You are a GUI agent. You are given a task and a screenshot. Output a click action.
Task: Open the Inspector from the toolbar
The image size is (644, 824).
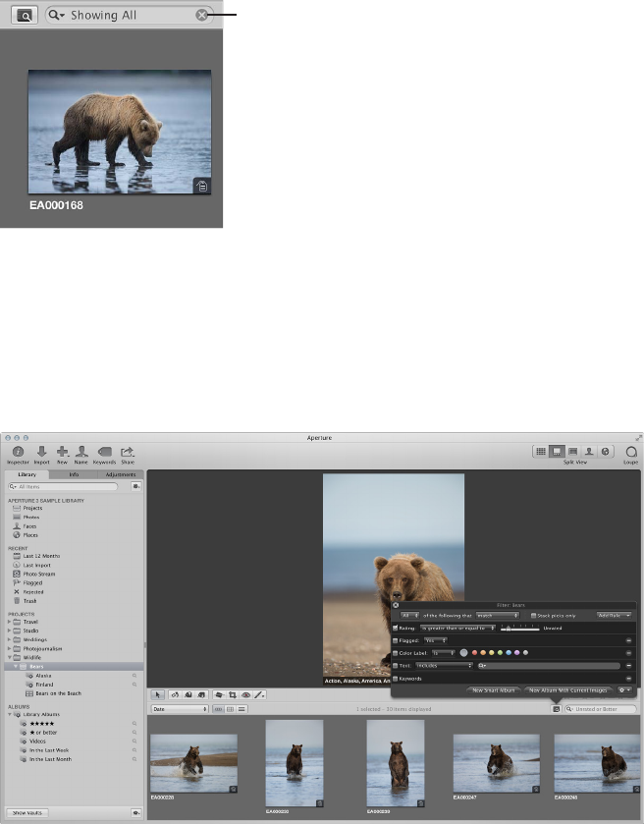(18, 455)
